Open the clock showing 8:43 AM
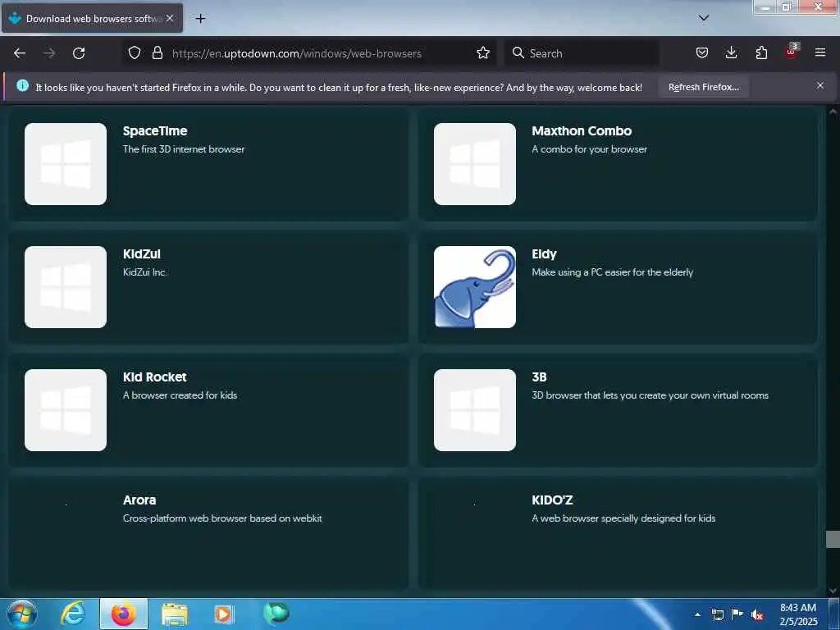 click(x=798, y=614)
